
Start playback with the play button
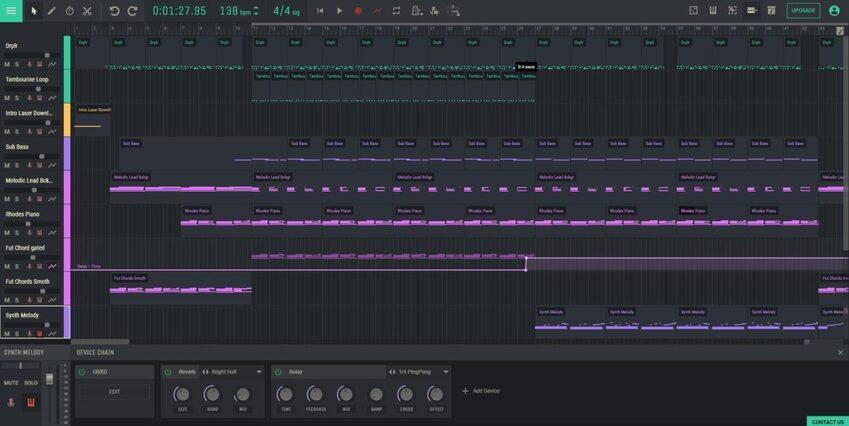click(x=339, y=10)
